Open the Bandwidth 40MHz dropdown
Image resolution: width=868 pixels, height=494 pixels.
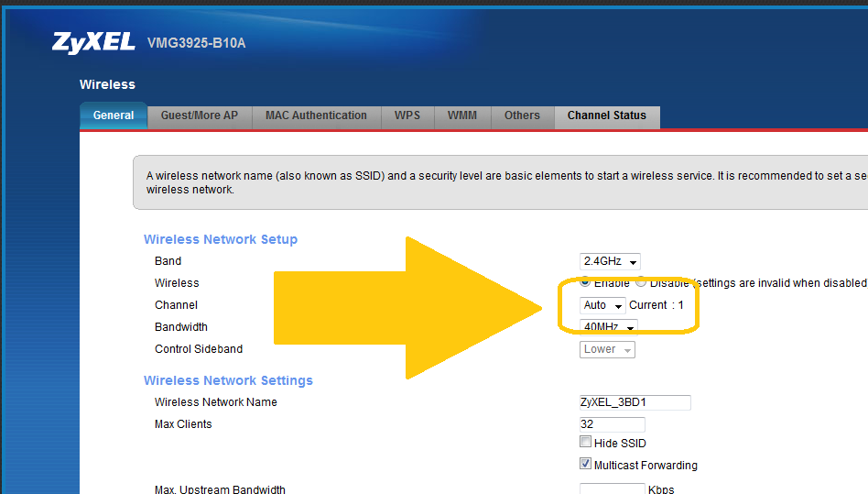[608, 327]
